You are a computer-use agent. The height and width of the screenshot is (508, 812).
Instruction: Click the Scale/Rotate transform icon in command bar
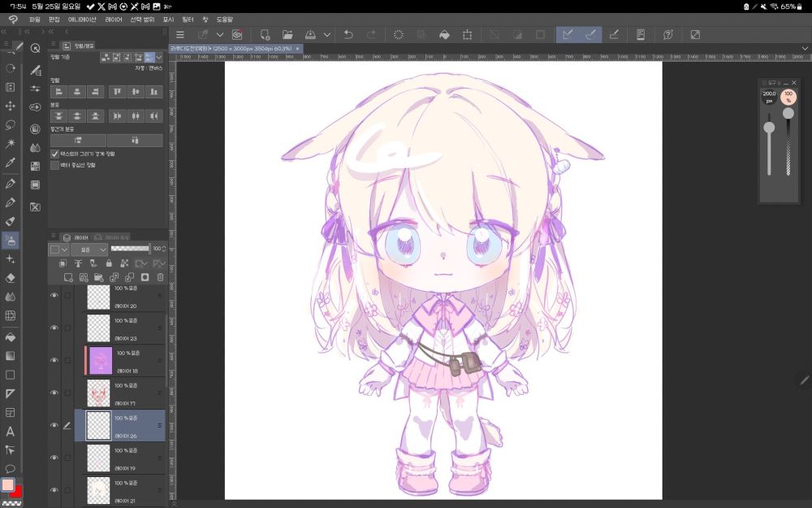[x=467, y=35]
